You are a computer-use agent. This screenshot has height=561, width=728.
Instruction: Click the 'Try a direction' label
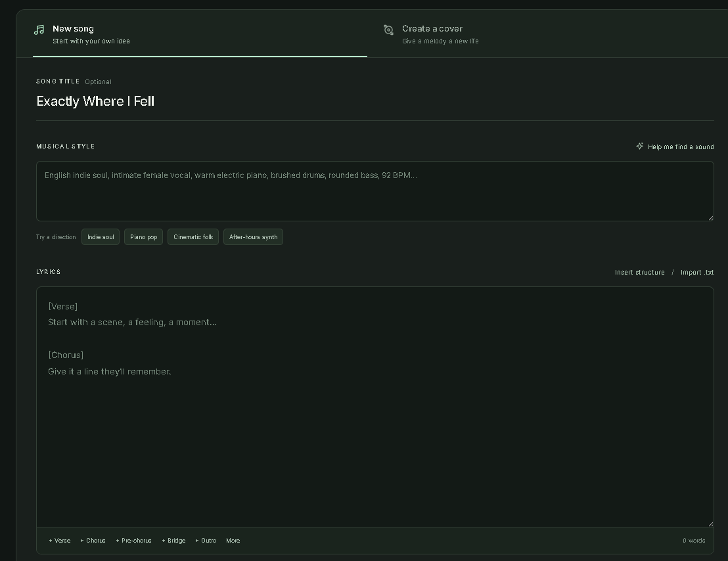pos(56,237)
